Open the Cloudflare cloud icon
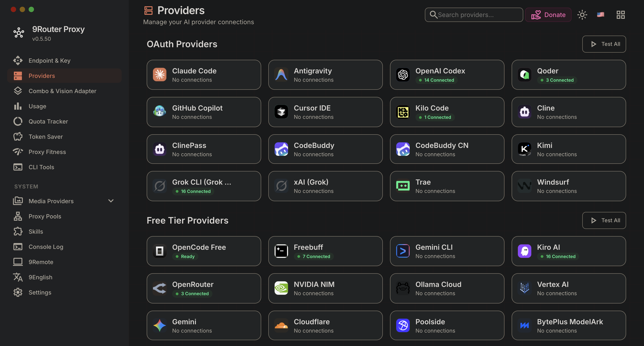The image size is (644, 346). (281, 325)
